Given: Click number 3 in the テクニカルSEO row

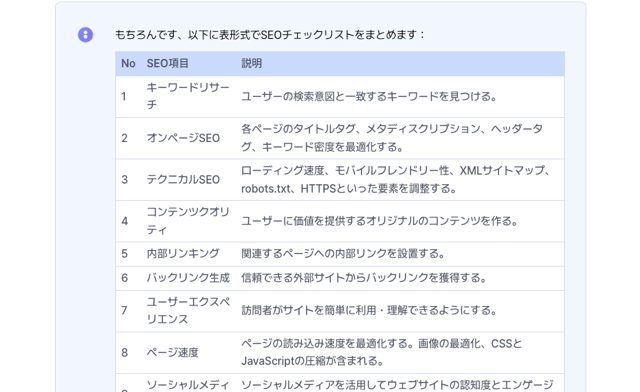Looking at the screenshot, I should click(124, 180).
